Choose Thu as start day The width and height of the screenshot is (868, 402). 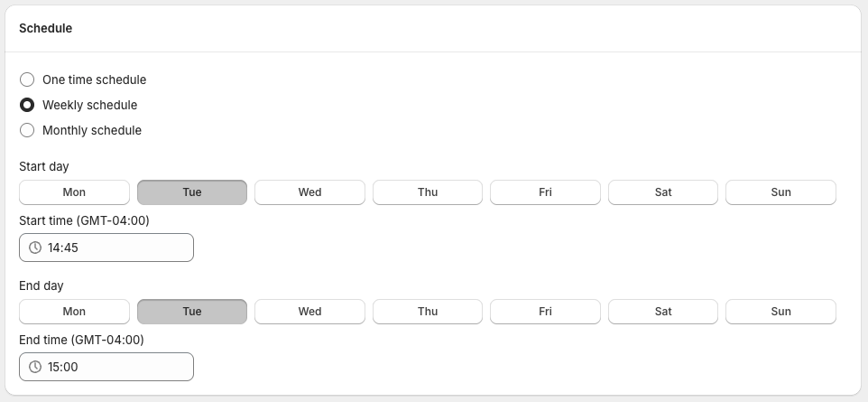coord(428,192)
